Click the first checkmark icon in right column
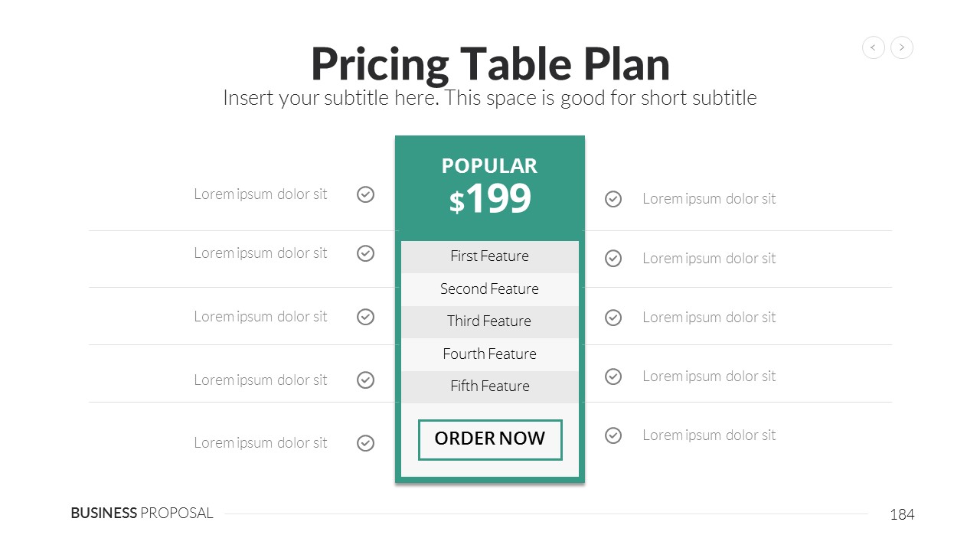 pyautogui.click(x=613, y=199)
